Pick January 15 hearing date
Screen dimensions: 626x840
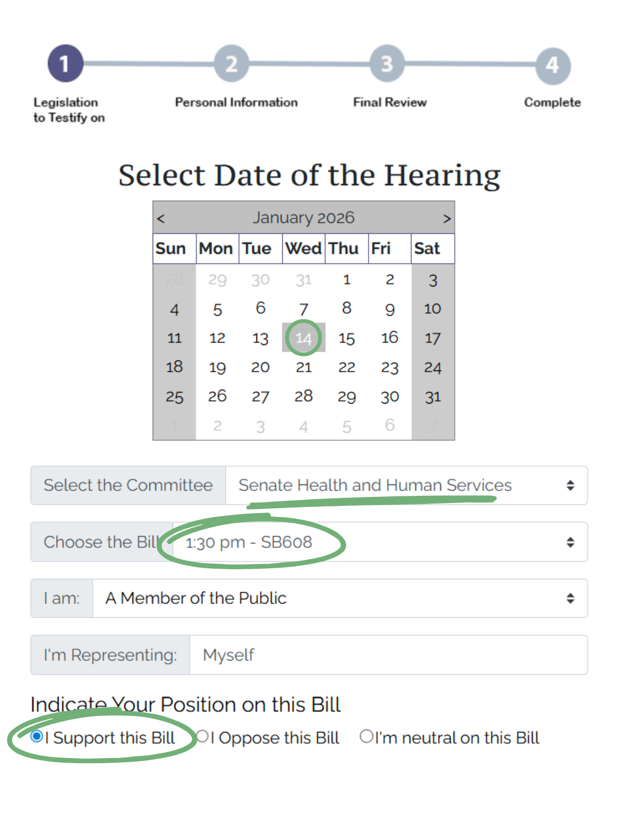click(347, 338)
